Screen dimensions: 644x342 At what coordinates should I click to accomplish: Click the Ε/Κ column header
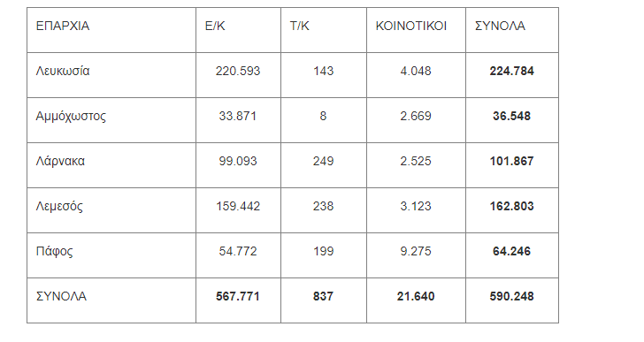238,30
